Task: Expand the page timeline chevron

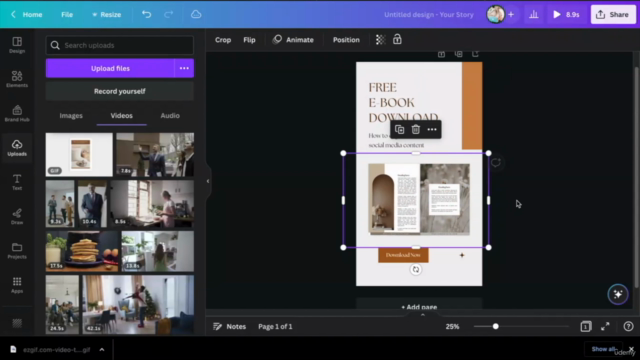Action: click(423, 315)
